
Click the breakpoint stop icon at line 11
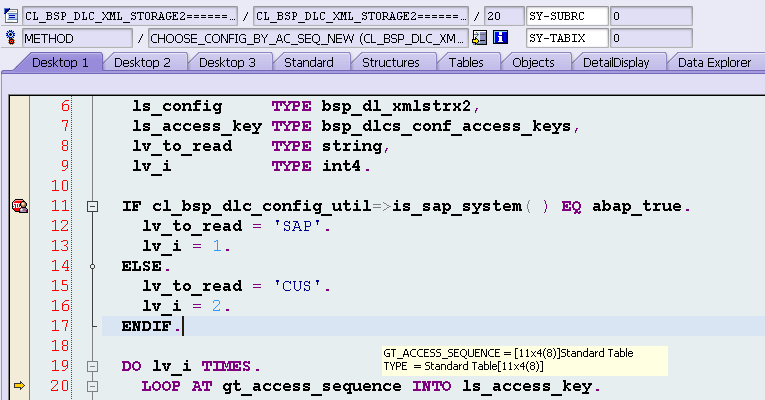click(x=20, y=206)
